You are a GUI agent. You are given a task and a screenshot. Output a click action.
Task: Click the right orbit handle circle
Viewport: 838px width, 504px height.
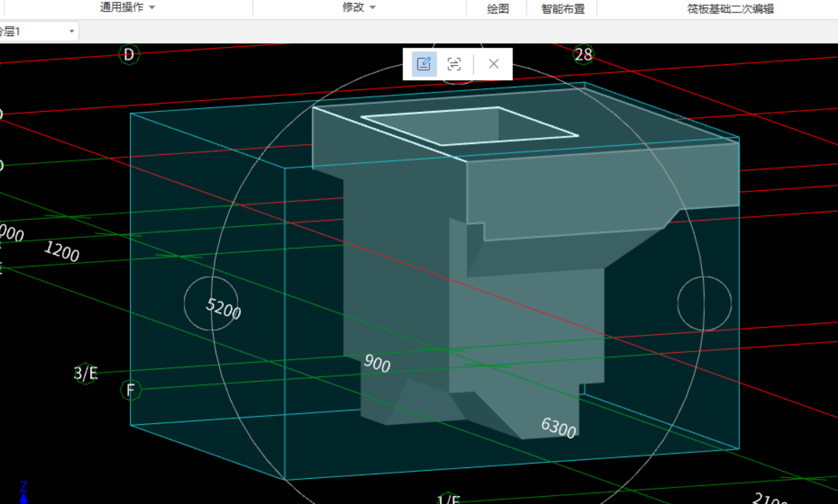pos(704,303)
